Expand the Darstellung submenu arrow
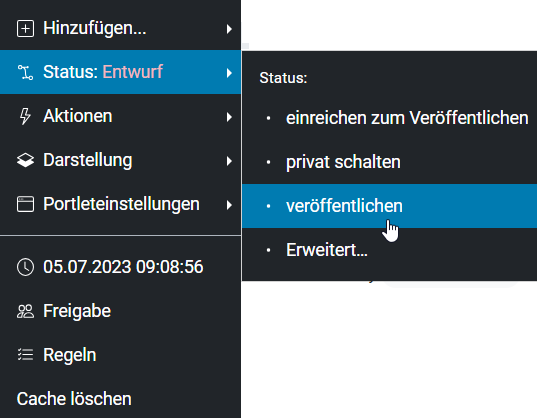Screen dimensions: 537x418 [229, 161]
